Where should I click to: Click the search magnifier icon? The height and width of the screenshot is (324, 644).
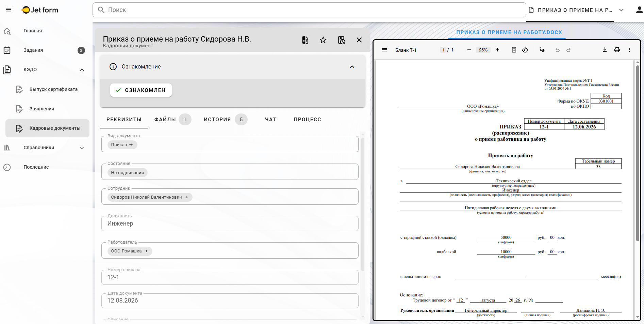point(101,10)
